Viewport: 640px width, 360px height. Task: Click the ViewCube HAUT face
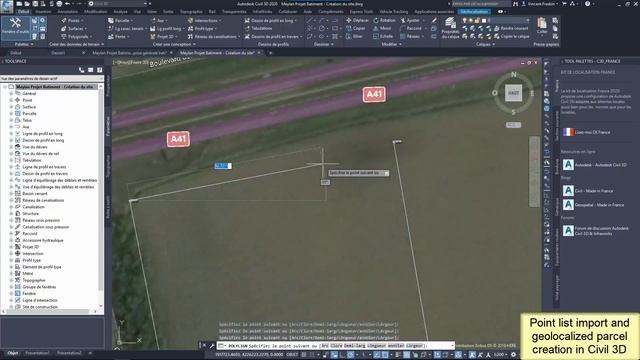point(513,93)
